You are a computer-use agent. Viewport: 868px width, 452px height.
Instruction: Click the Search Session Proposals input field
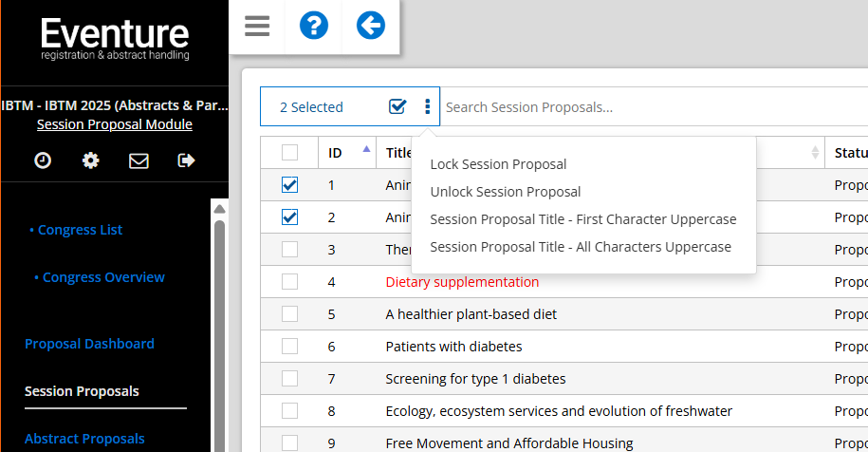(x=645, y=107)
